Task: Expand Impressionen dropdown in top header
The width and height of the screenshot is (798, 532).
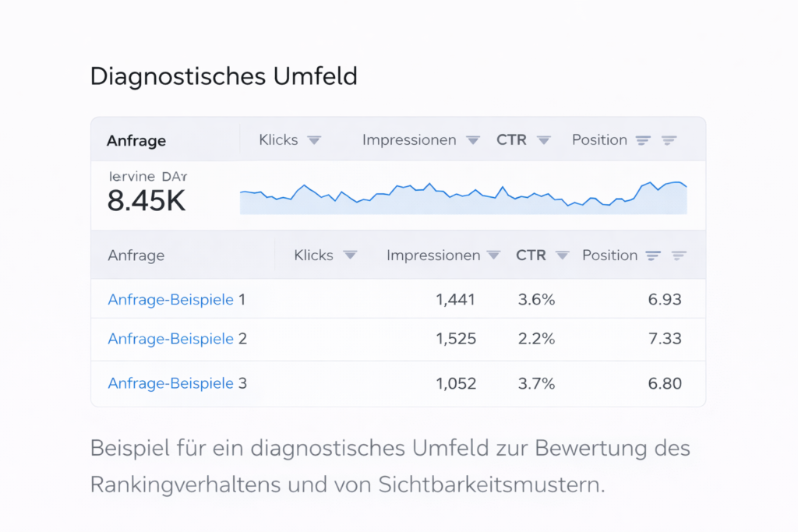Action: coord(472,140)
